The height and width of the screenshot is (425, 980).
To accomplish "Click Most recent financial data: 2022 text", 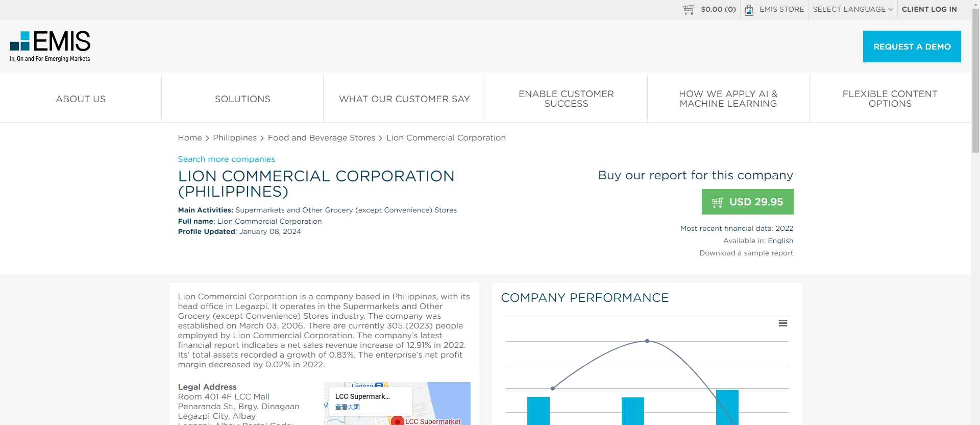I will coord(737,228).
